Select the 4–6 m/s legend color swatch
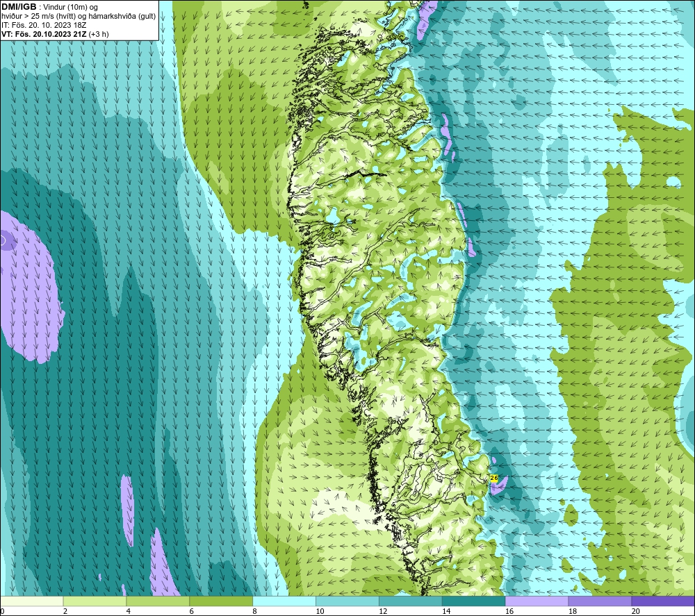Screen dimensions: 695x616 point(158,601)
